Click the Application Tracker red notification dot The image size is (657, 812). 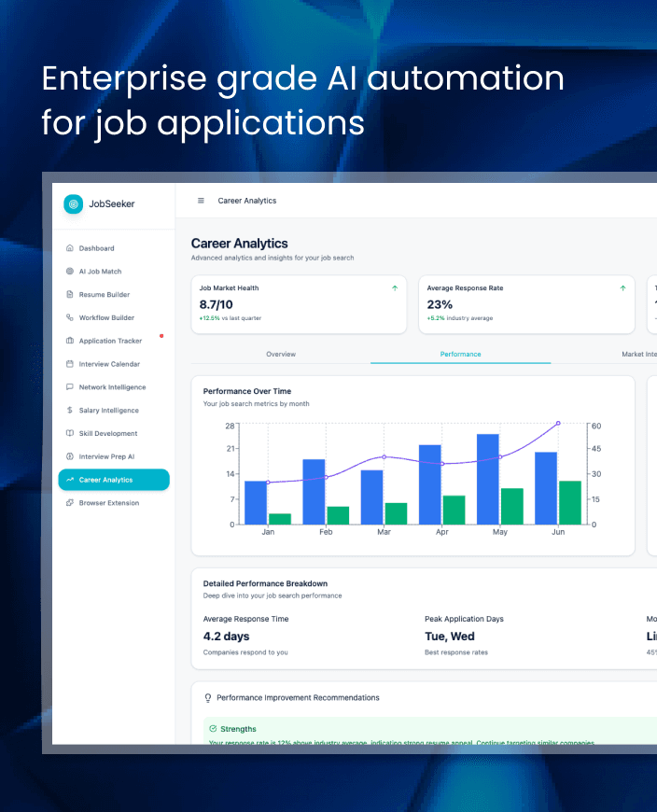coord(161,336)
